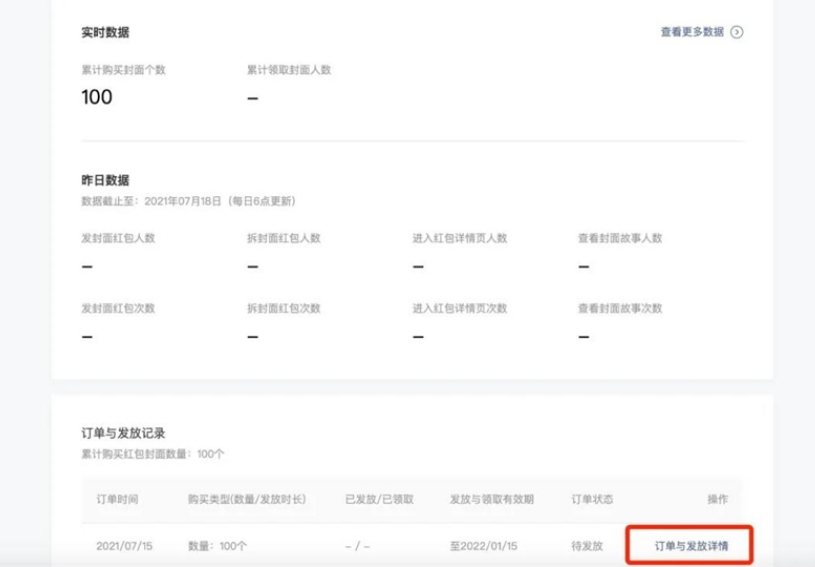Click the 购买类型(数量/发放时长) column header
The width and height of the screenshot is (815, 567).
tap(247, 499)
